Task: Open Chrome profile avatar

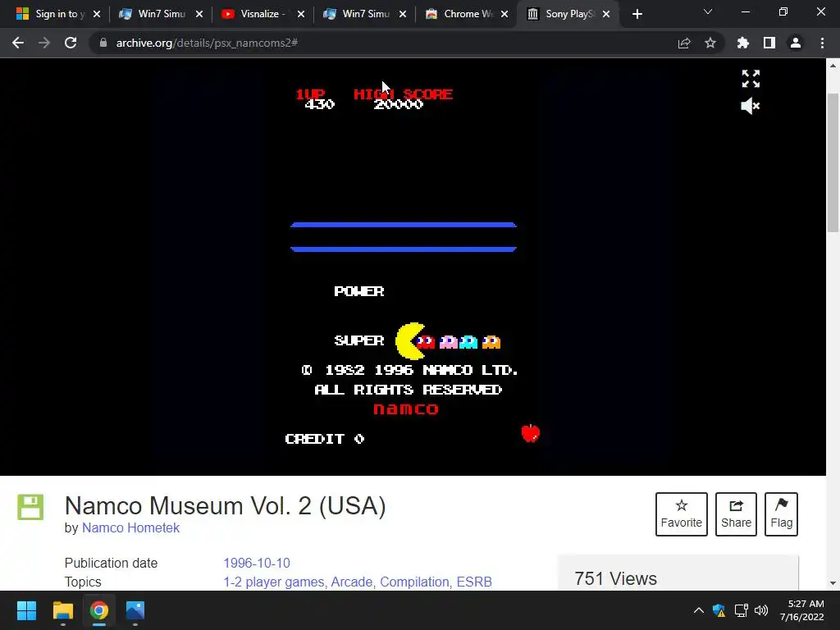Action: [x=796, y=43]
